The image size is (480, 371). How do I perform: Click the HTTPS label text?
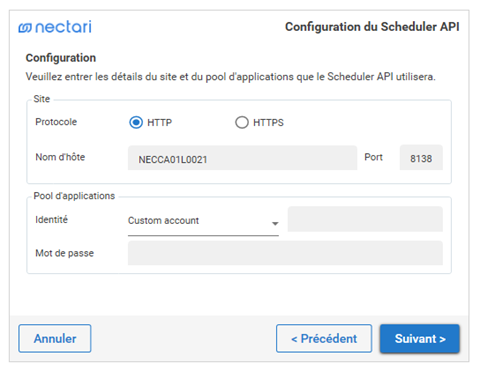268,123
